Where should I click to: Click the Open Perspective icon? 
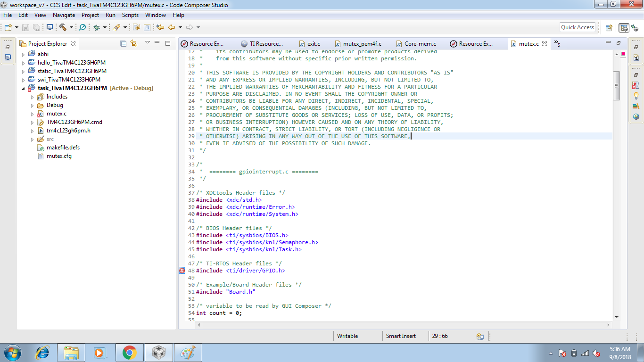click(x=609, y=27)
